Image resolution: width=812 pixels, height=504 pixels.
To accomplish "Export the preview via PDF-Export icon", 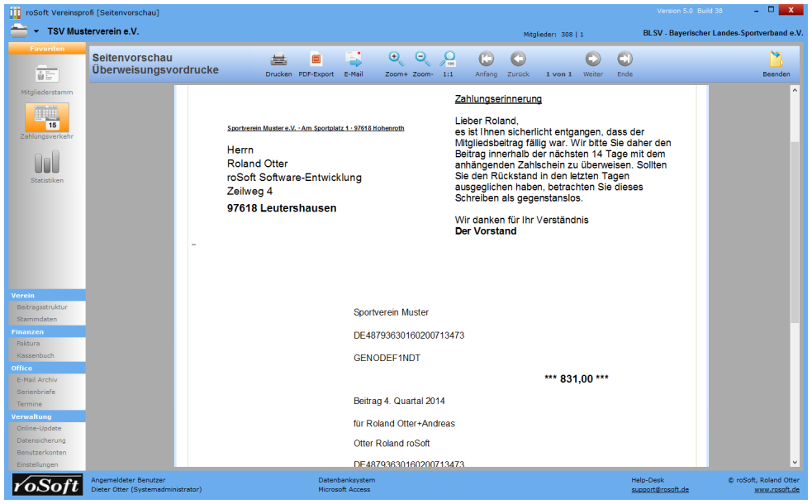I will point(316,59).
